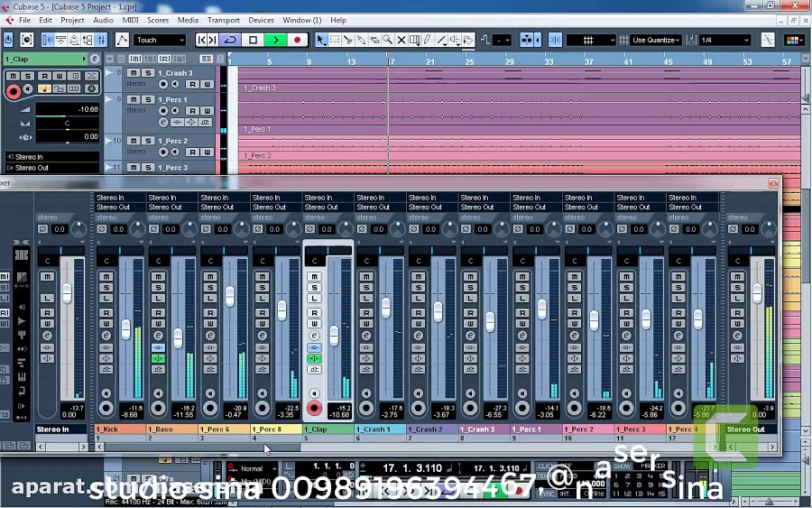Select the 1_Perc 3 channel name label
The width and height of the screenshot is (812, 508).
(x=640, y=429)
